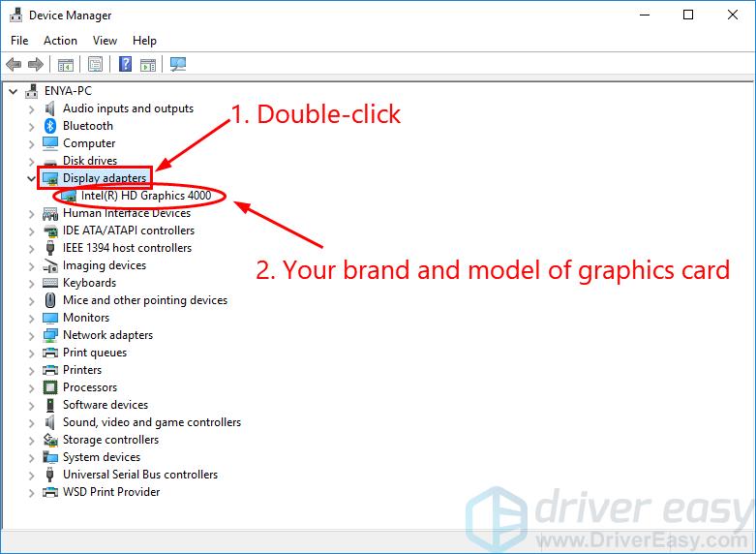Viewport: 756px width, 554px height.
Task: Select the Print queues label
Action: click(95, 353)
